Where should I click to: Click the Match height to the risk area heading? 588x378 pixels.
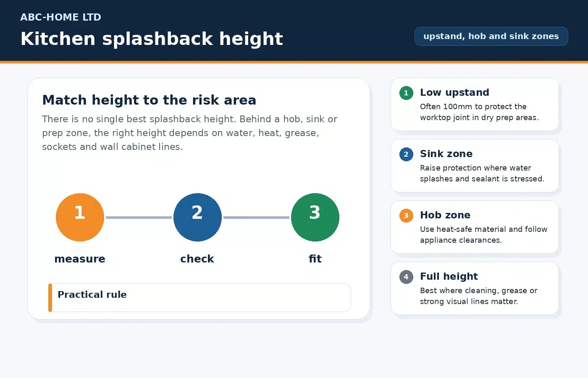[149, 100]
